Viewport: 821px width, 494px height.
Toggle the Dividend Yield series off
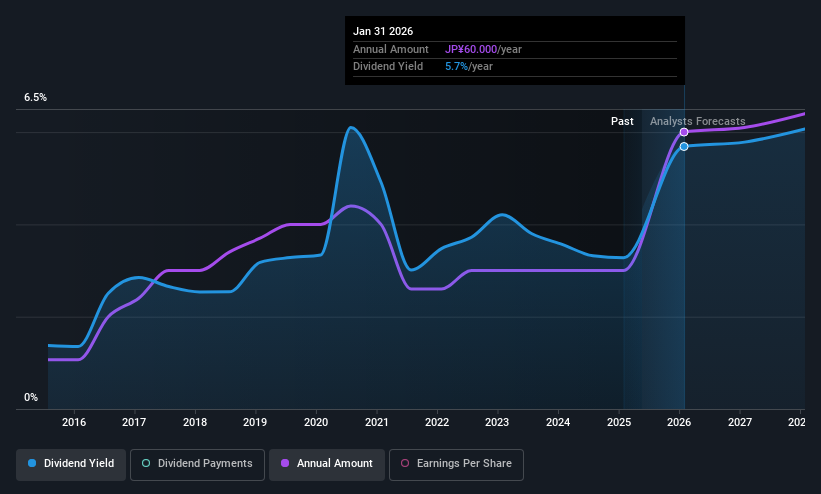tap(71, 464)
